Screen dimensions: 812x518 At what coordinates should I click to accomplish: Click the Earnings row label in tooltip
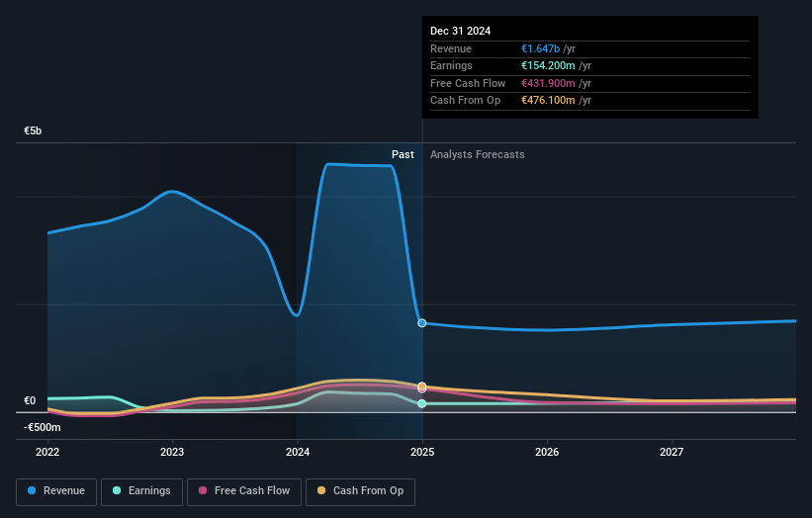tap(451, 65)
